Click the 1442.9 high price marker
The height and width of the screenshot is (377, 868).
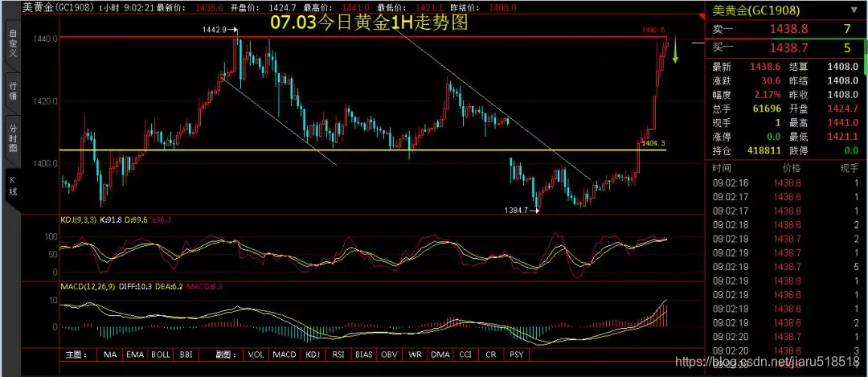point(218,30)
